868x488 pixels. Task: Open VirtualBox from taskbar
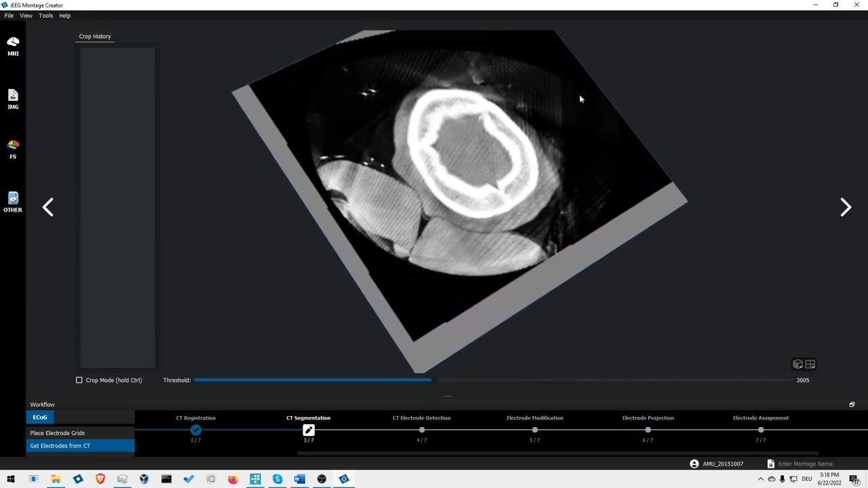[x=144, y=479]
